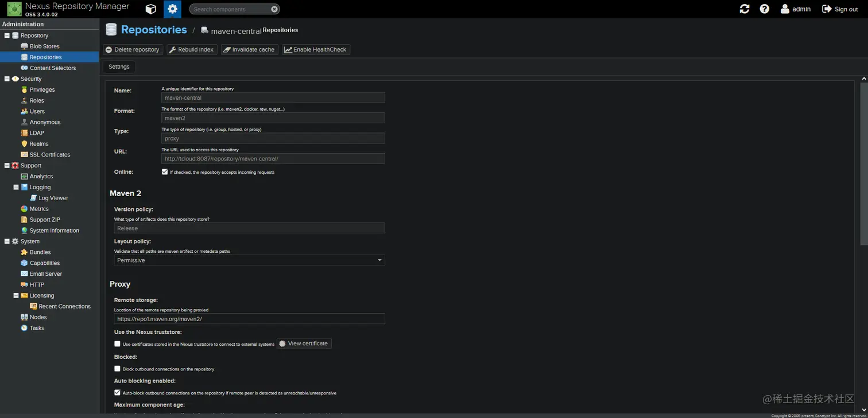Image resolution: width=868 pixels, height=418 pixels.
Task: Click the SSL Certificates icon
Action: (x=24, y=155)
